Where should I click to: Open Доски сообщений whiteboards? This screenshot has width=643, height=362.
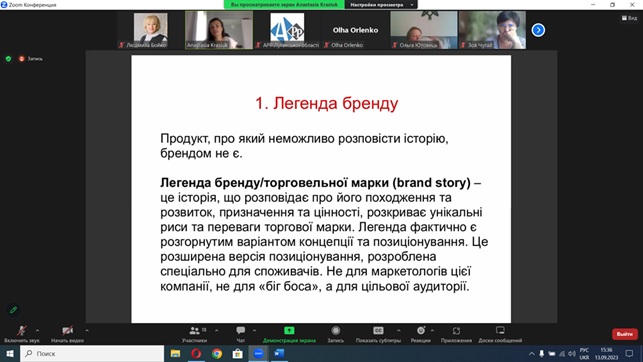click(500, 334)
